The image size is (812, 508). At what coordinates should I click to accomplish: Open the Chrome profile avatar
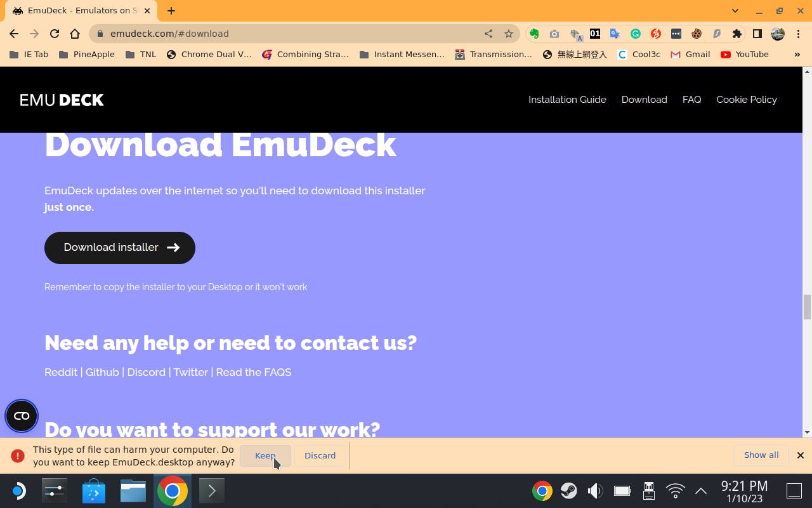778,34
